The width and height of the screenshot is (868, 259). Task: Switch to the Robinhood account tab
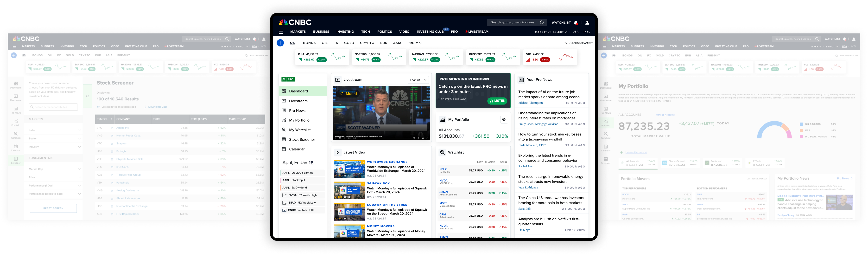(x=722, y=163)
